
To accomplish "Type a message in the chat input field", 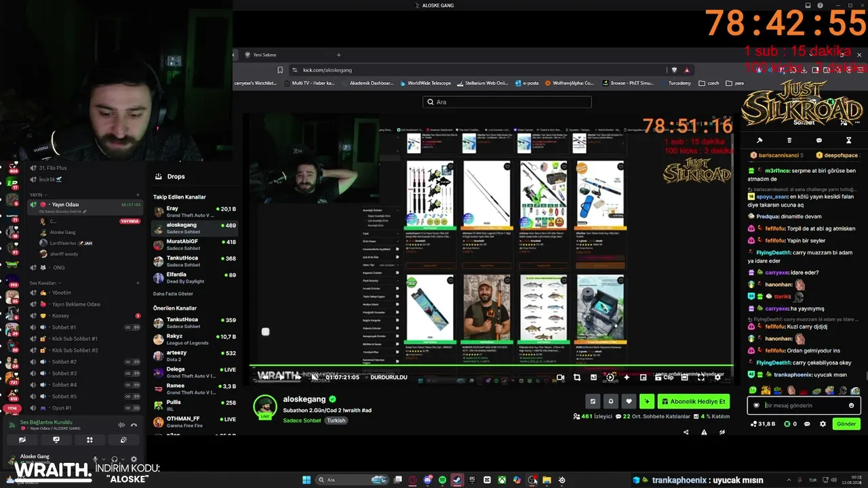I will pos(804,405).
